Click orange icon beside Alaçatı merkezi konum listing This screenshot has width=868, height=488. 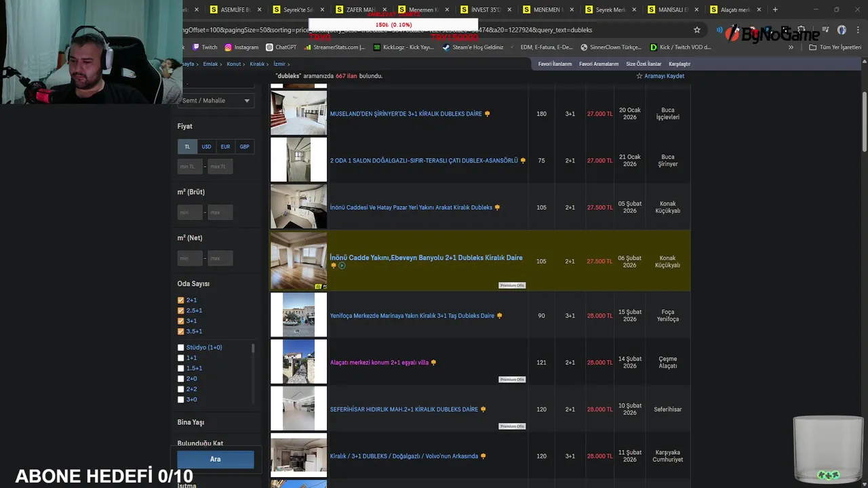[433, 363]
